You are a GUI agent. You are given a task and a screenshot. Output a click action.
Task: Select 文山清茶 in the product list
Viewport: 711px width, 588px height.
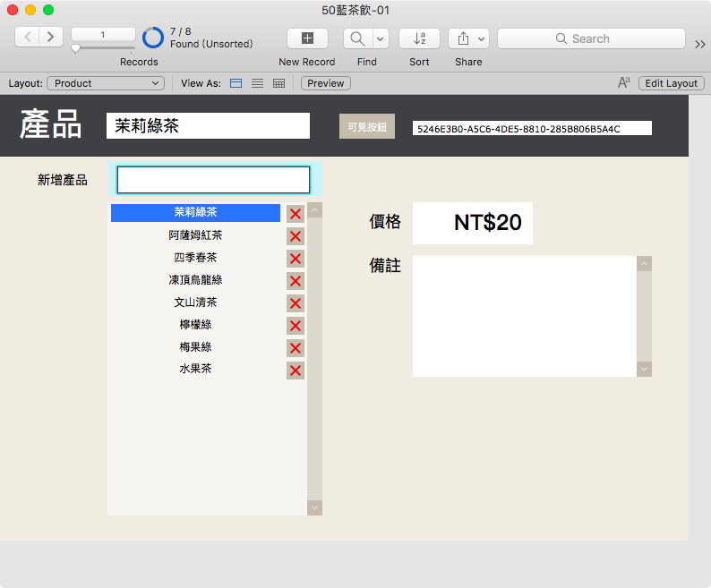195,303
